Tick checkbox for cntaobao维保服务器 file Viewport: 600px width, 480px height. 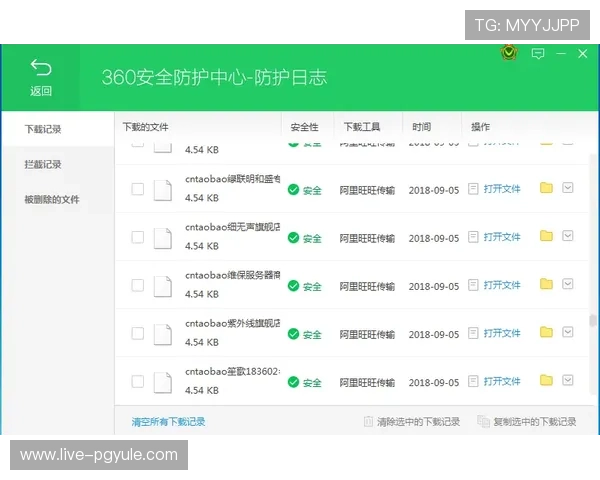138,285
